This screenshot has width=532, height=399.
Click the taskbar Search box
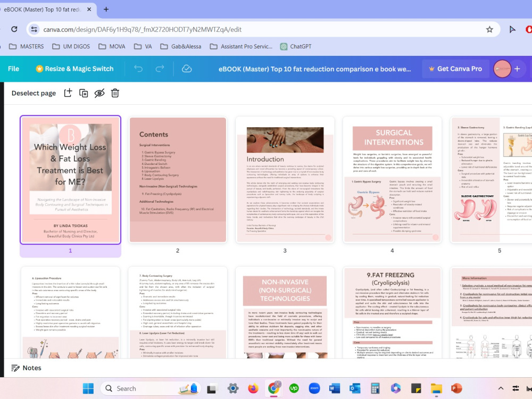(151, 388)
